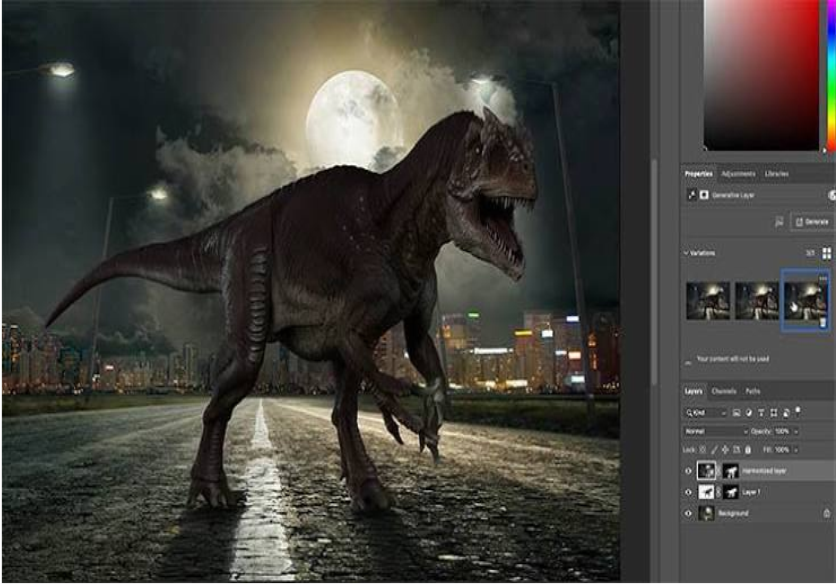Viewport: 836px width, 584px height.
Task: Click the feedback flag icon near Generate
Action: [779, 222]
